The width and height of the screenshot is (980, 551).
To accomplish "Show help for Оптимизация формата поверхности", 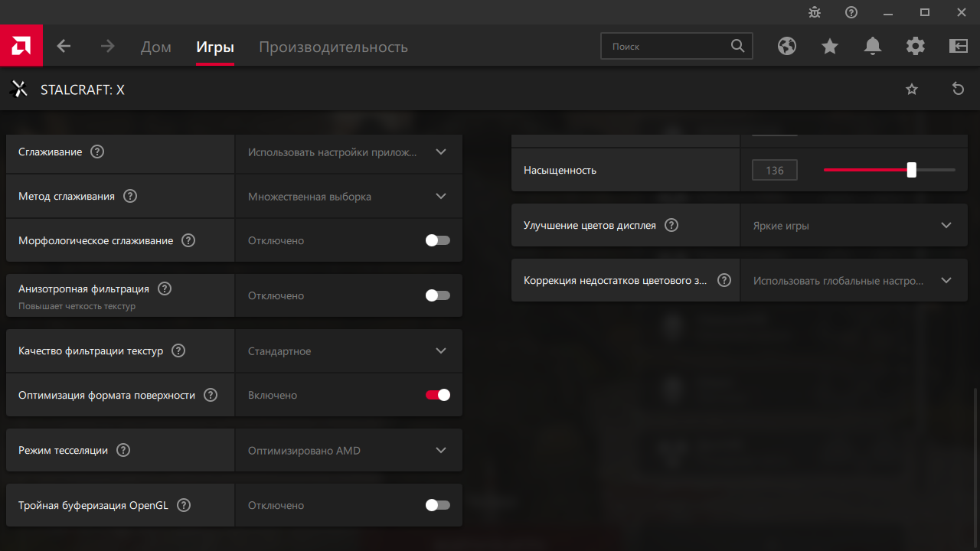I will (211, 395).
